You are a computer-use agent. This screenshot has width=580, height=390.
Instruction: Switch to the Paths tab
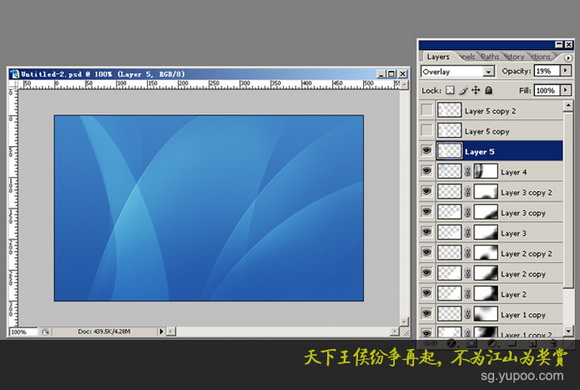(490, 57)
